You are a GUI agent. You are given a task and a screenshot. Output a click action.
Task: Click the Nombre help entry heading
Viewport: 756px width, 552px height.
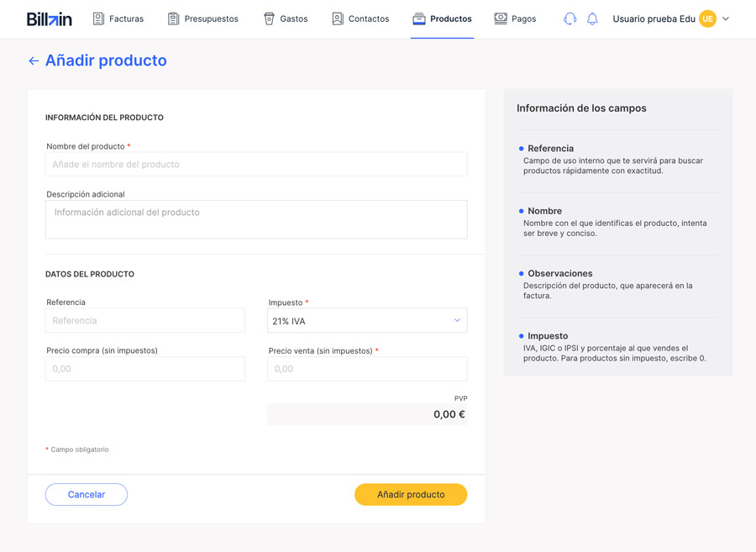point(545,211)
